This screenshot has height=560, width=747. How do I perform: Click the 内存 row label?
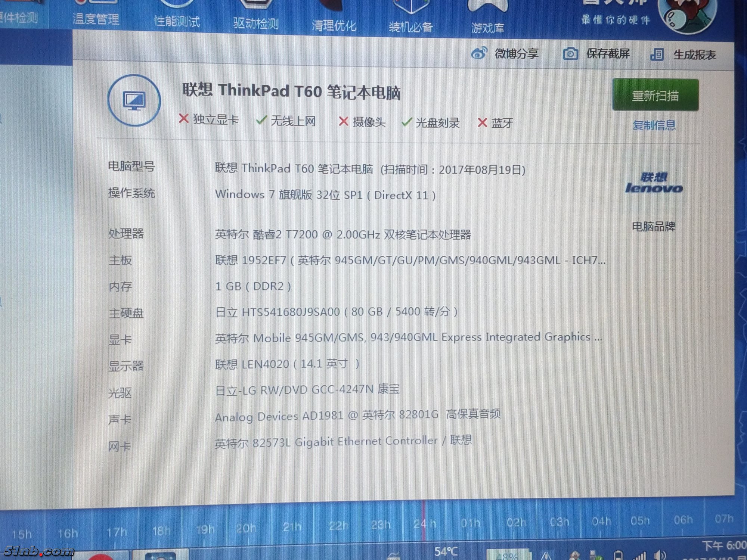pos(120,287)
